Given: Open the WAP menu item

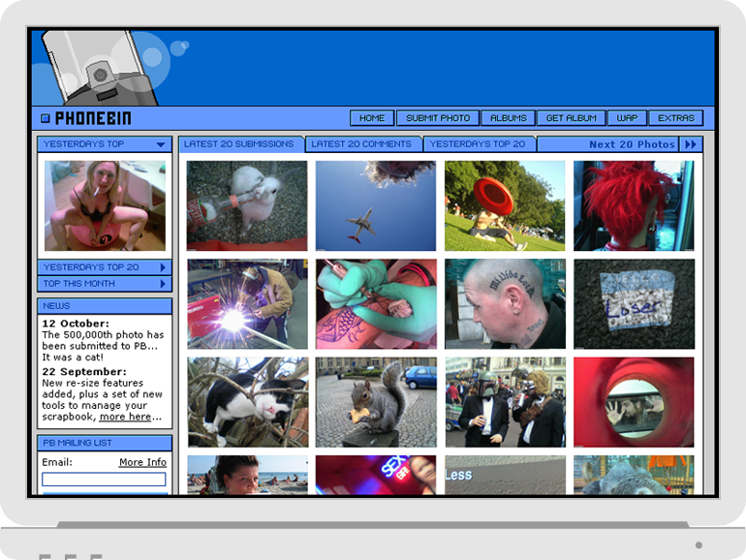Looking at the screenshot, I should [x=627, y=118].
